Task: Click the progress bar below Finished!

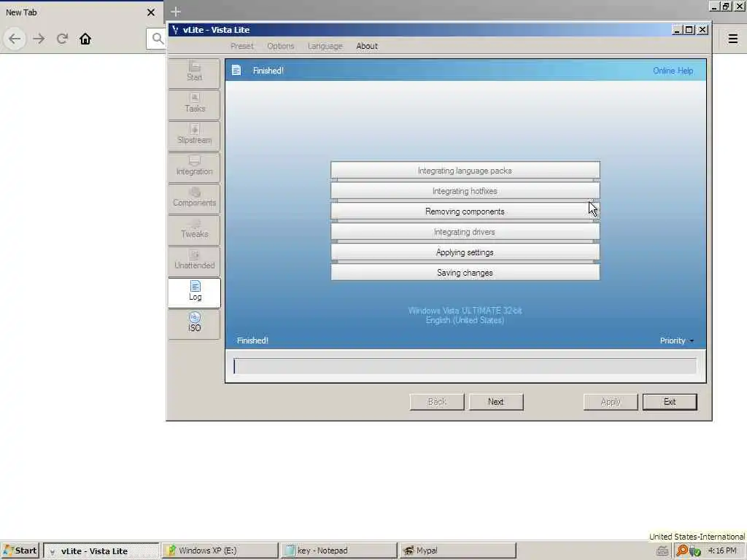Action: click(465, 366)
